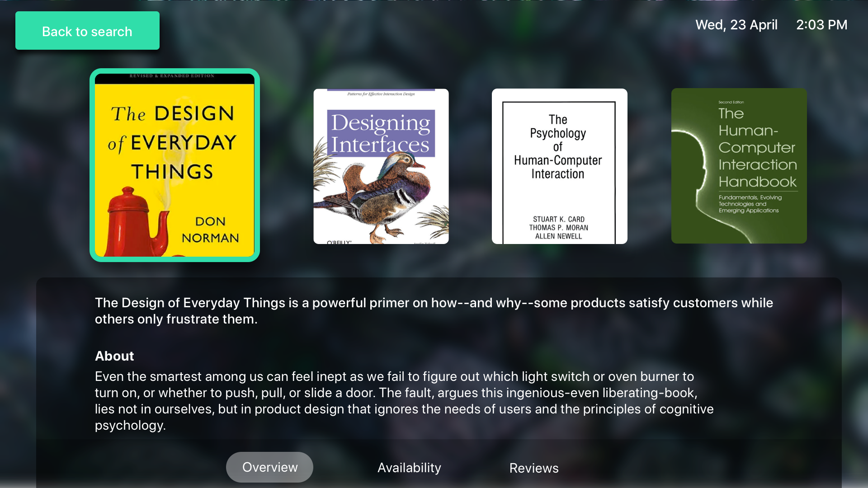The height and width of the screenshot is (488, 868).
Task: Click the About paragraph on cognitive psychology
Action: (404, 401)
